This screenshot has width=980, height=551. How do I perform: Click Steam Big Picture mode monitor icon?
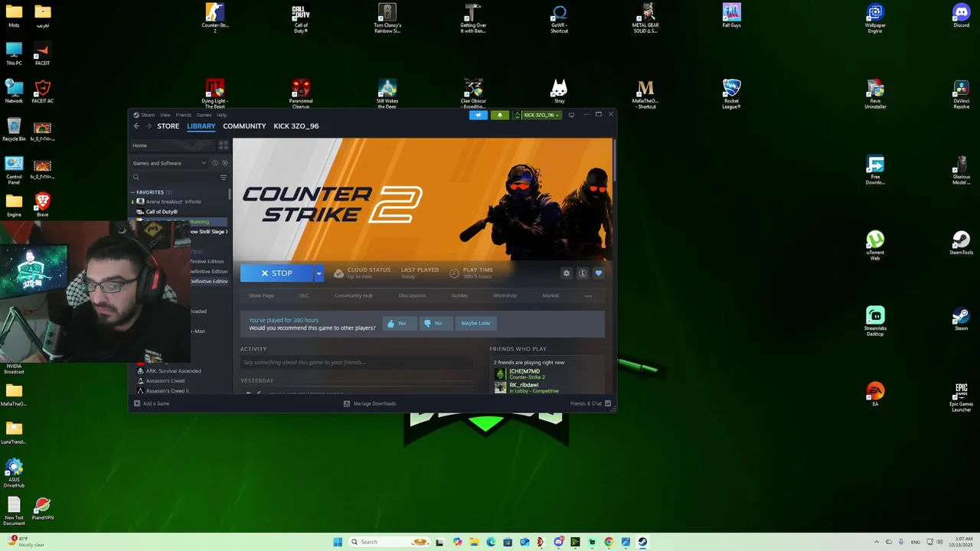pos(571,115)
